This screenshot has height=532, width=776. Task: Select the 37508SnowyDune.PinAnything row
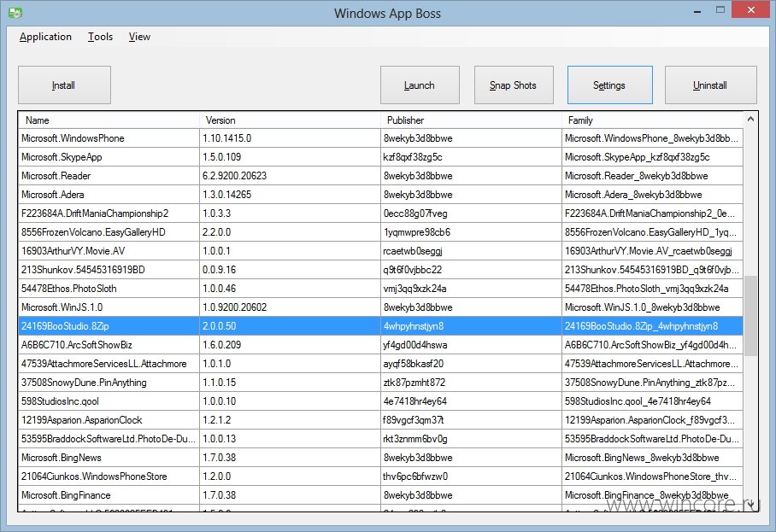pyautogui.click(x=380, y=383)
